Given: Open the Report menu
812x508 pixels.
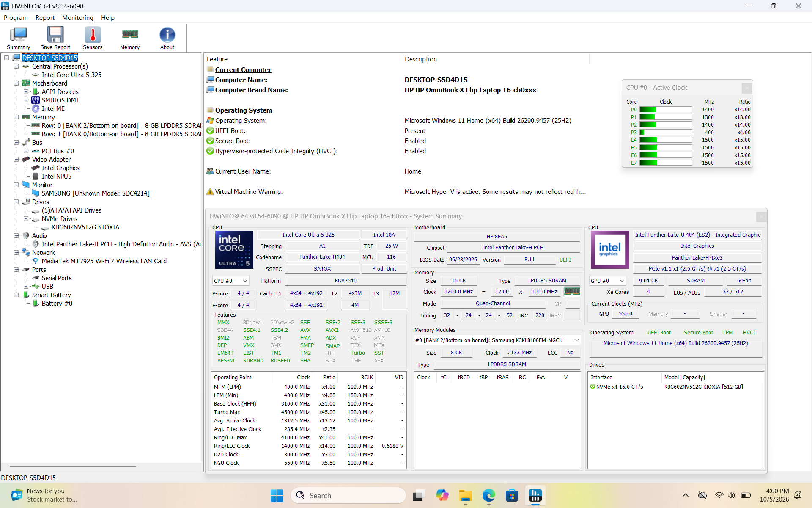Looking at the screenshot, I should pyautogui.click(x=45, y=18).
